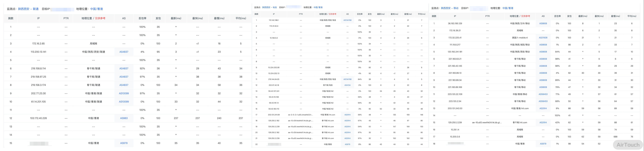
Task: Click 中国/香港 location link in 联通 table header
Action: [96, 9]
